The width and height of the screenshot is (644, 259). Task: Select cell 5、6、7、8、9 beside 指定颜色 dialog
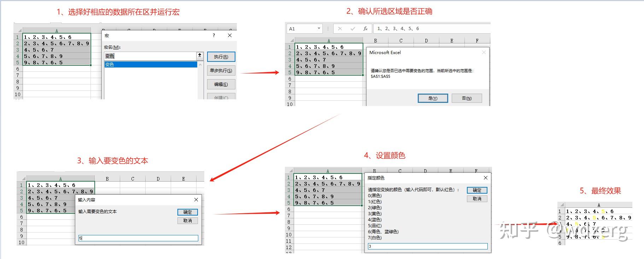328,196
